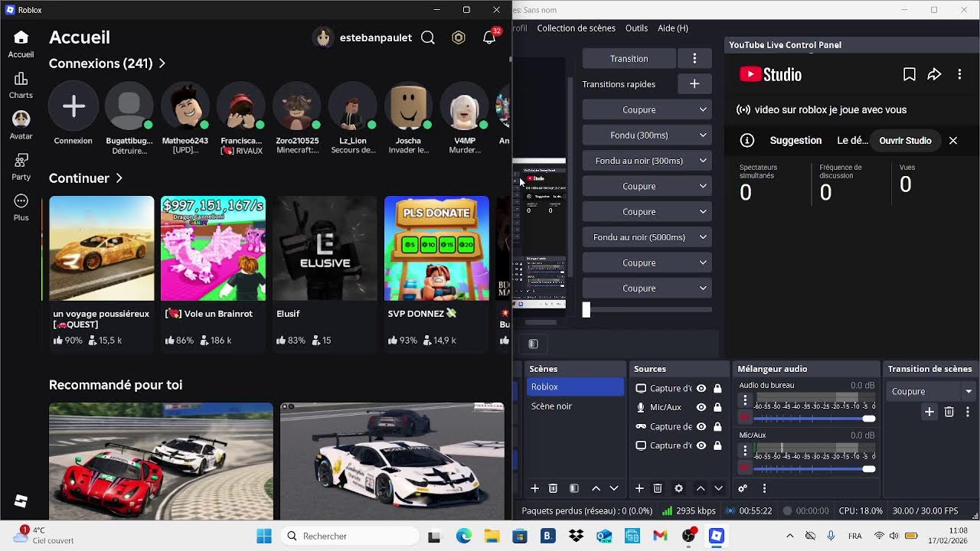Open Roblox search magnifier icon
The image size is (980, 551).
(428, 37)
